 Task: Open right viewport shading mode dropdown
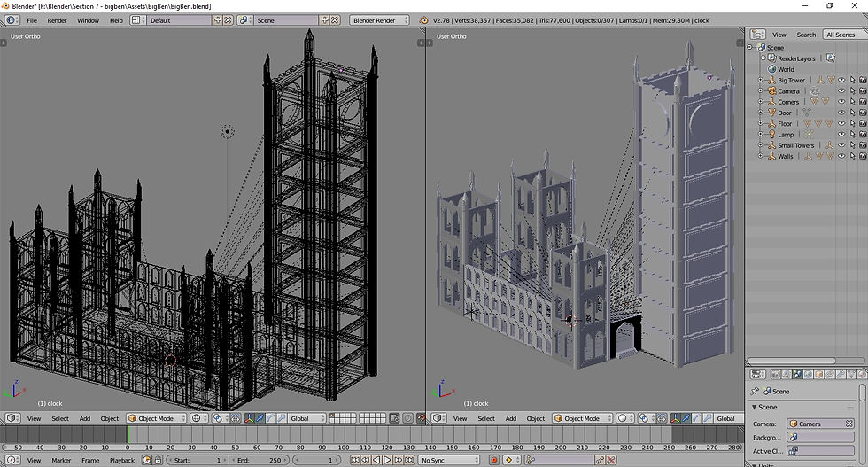tap(625, 418)
